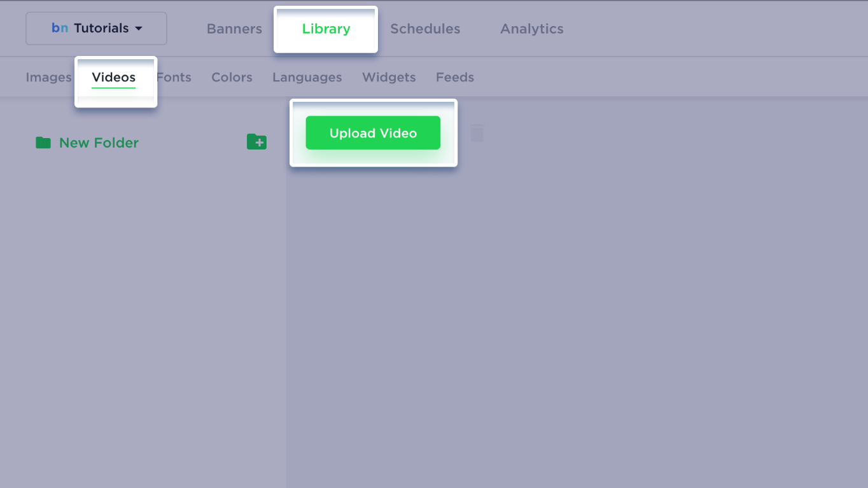Go to the Colors library section
Image resolution: width=868 pixels, height=488 pixels.
click(x=232, y=77)
